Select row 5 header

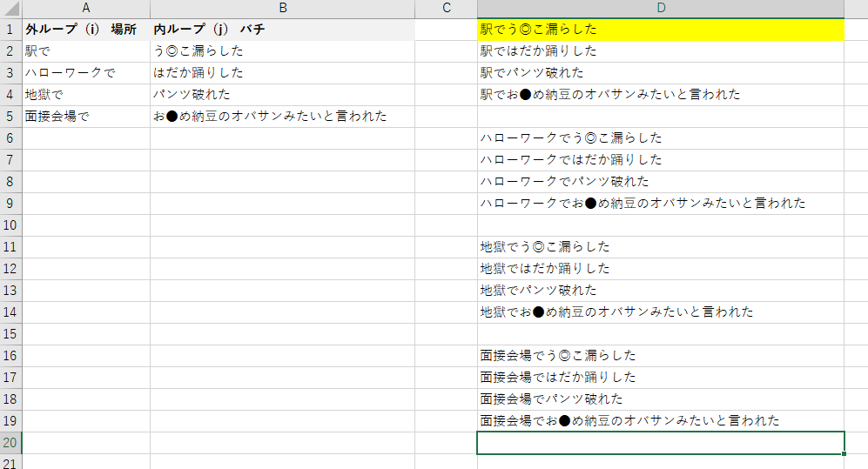coord(10,116)
